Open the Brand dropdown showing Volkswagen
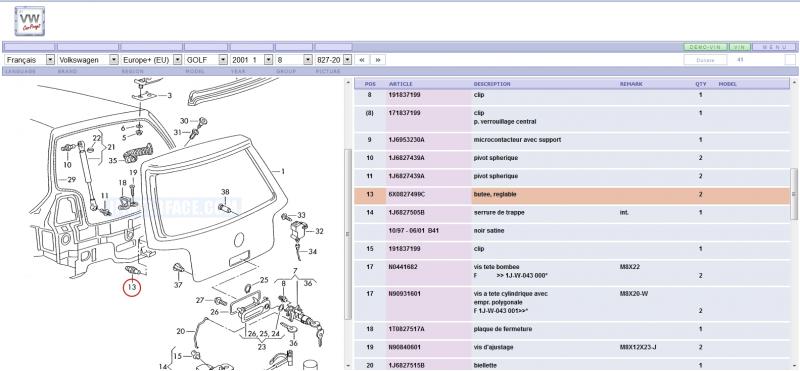This screenshot has height=371, width=800. (x=88, y=60)
